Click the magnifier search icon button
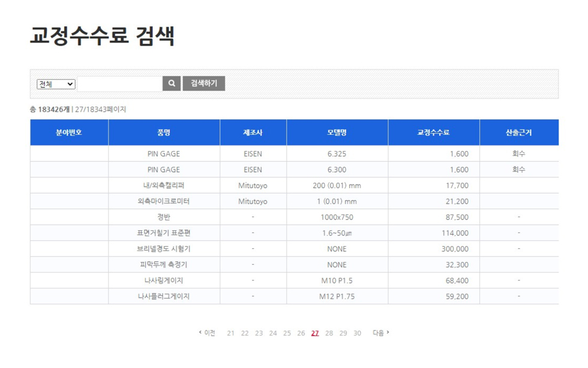This screenshot has width=588, height=368. tap(172, 83)
